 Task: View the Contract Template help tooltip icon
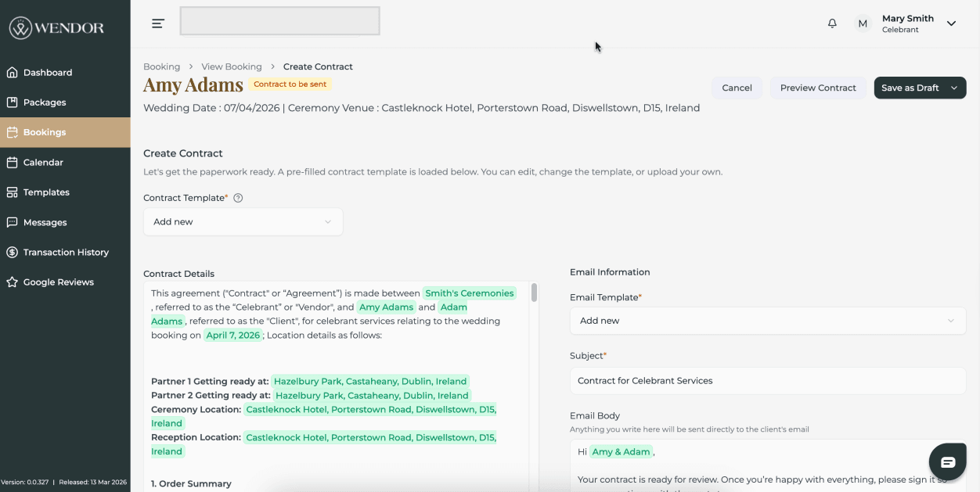tap(237, 197)
